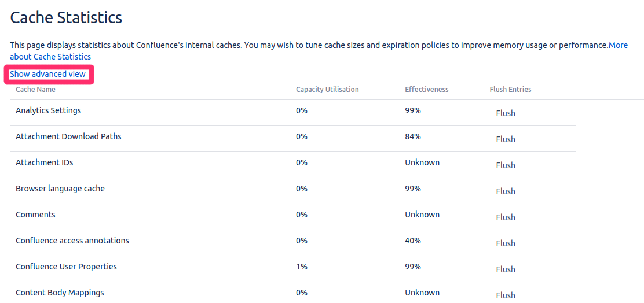
Task: Flush the Analytics Settings cache
Action: [x=505, y=113]
